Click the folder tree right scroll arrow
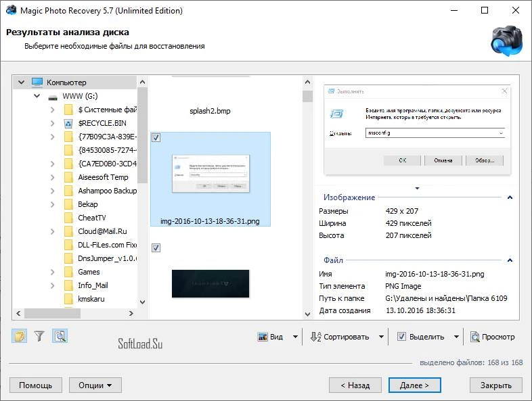532x401 pixels. point(131,314)
